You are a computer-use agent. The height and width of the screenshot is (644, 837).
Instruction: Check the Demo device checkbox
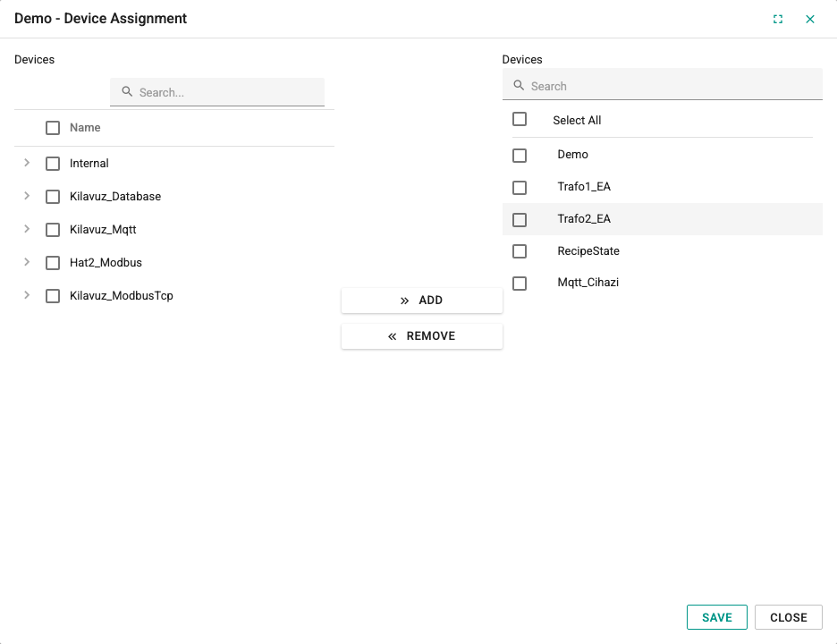[x=520, y=156]
